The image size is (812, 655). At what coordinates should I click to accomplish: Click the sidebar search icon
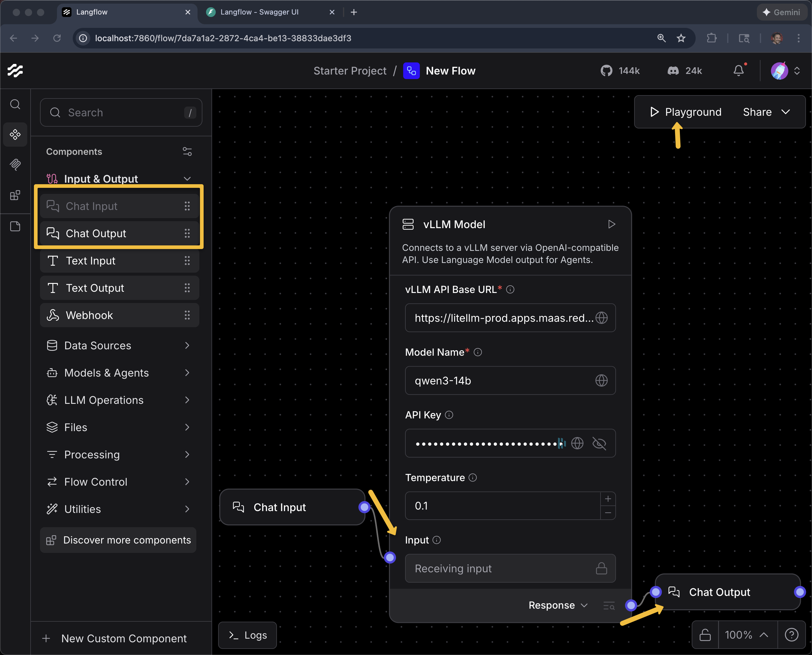point(15,104)
